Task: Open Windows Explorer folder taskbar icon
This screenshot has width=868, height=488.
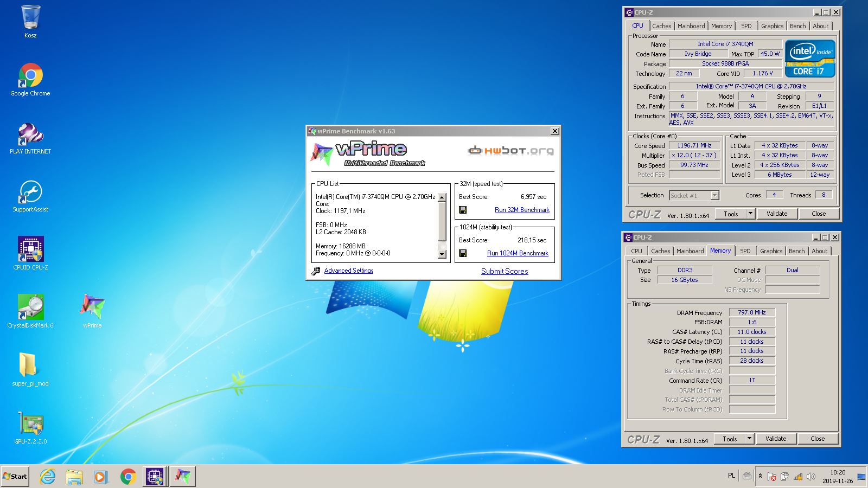Action: tap(74, 477)
